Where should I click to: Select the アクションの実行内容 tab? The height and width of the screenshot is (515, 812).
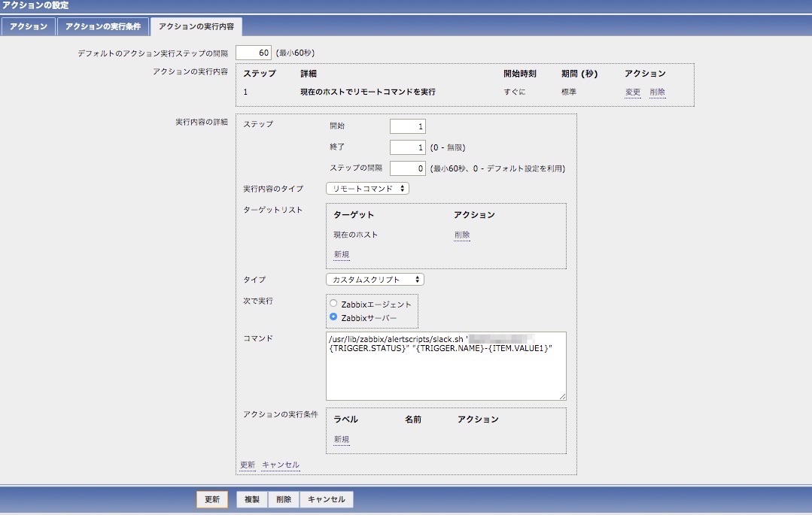[196, 26]
